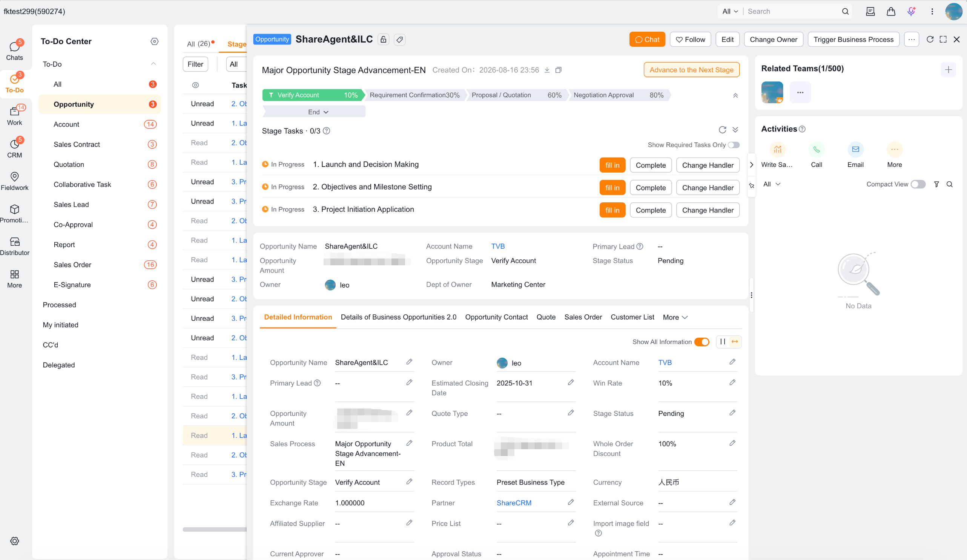Filter the activities list
The image size is (967, 560).
point(936,184)
